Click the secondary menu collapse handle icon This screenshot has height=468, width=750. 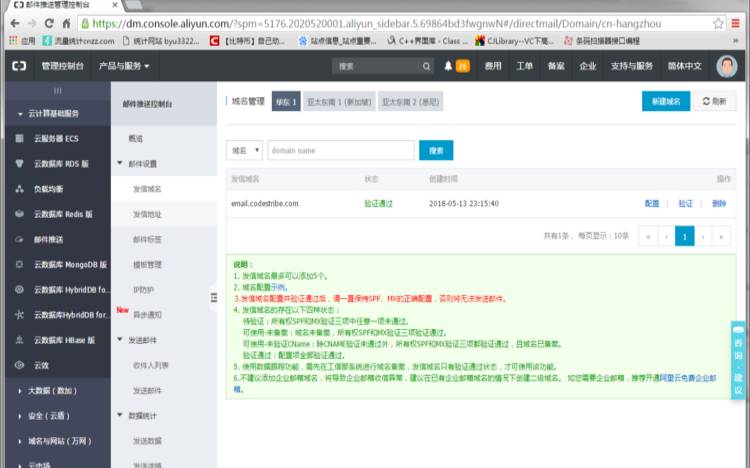[x=213, y=298]
